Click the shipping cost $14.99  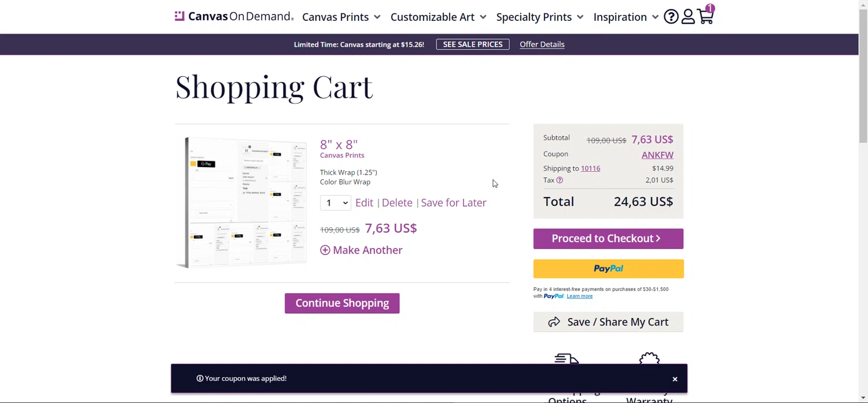(x=663, y=168)
